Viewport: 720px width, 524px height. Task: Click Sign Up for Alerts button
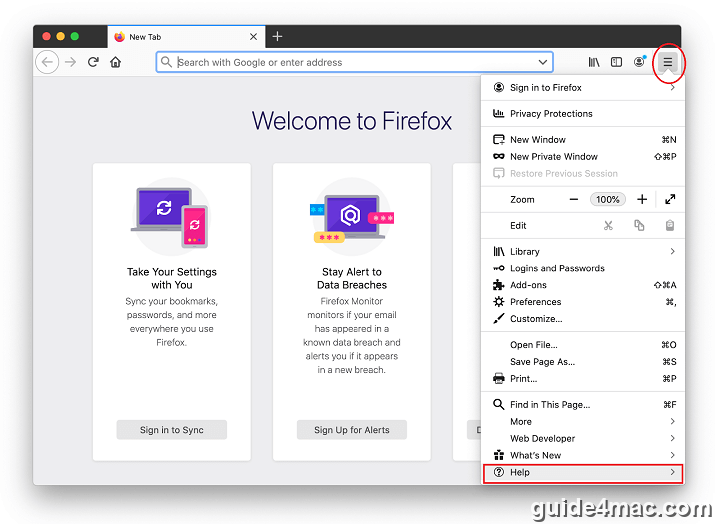pos(352,430)
